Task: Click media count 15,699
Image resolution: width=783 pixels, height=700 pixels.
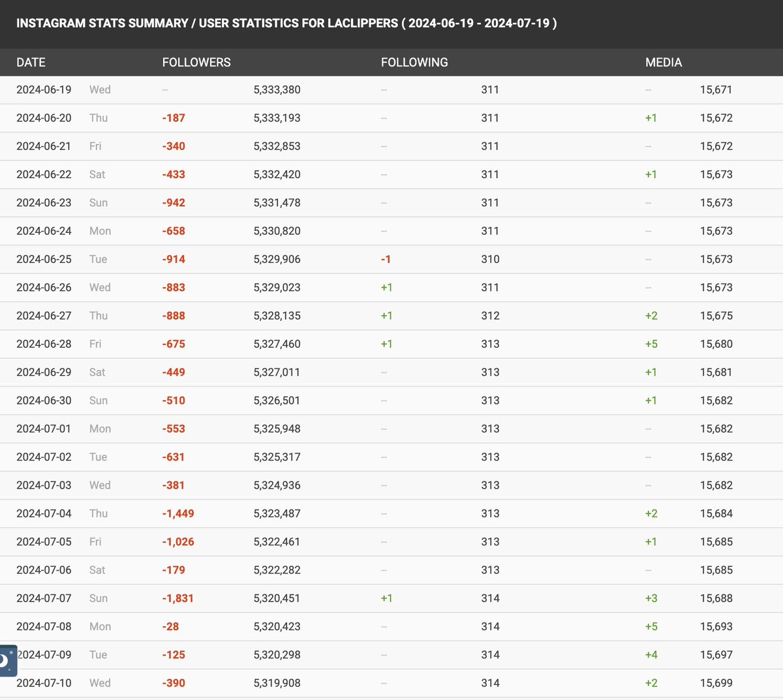Action: (716, 683)
